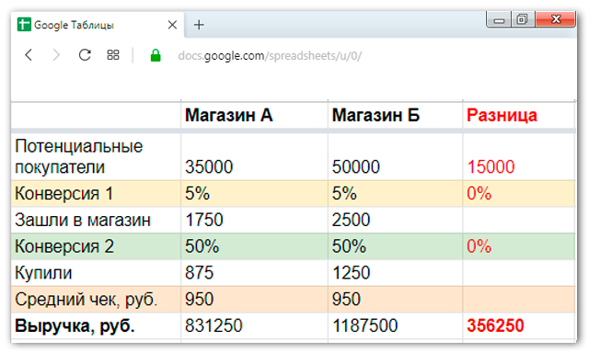This screenshot has width=589, height=364.
Task: Reload the page with refresh icon
Action: click(85, 55)
